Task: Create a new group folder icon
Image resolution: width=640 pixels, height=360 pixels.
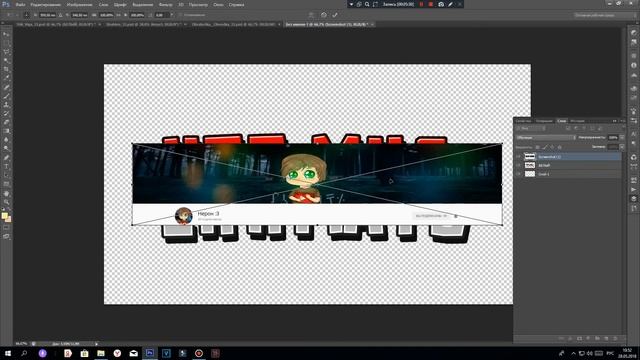Action: pos(598,338)
